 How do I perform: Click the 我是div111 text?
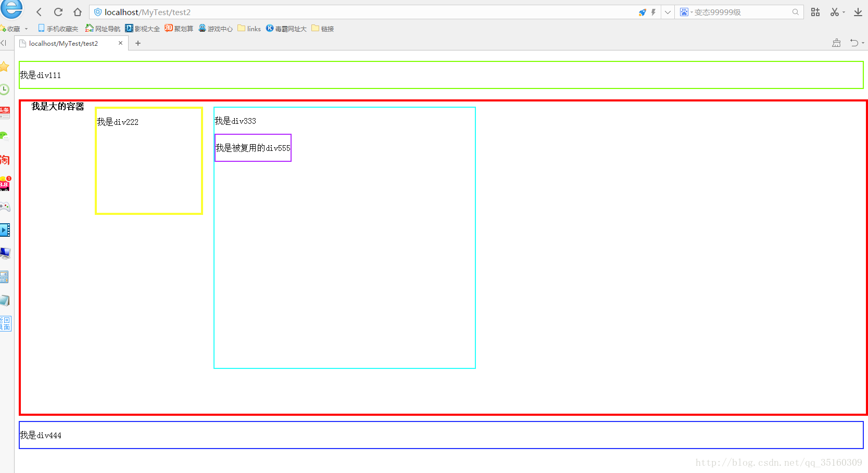click(x=41, y=75)
